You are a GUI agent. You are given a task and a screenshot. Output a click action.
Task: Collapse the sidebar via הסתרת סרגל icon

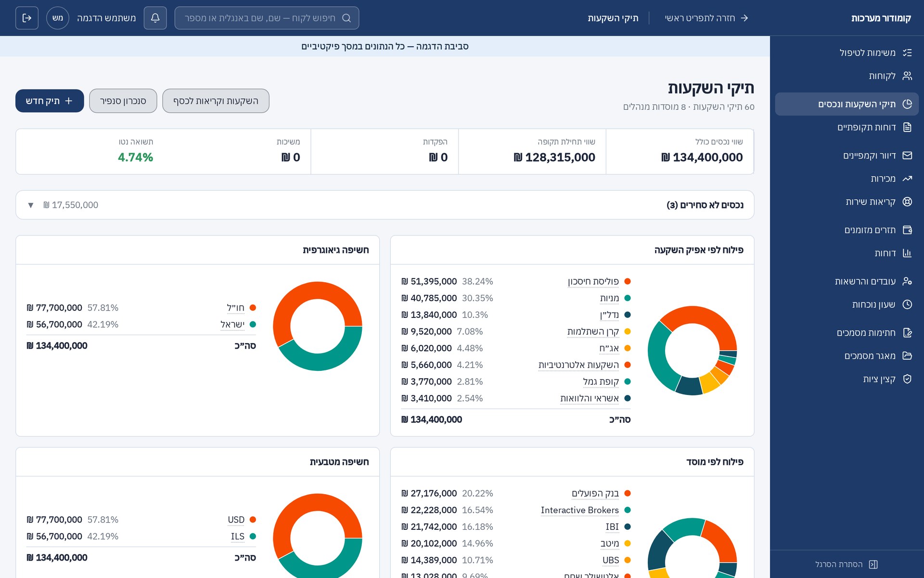873,564
